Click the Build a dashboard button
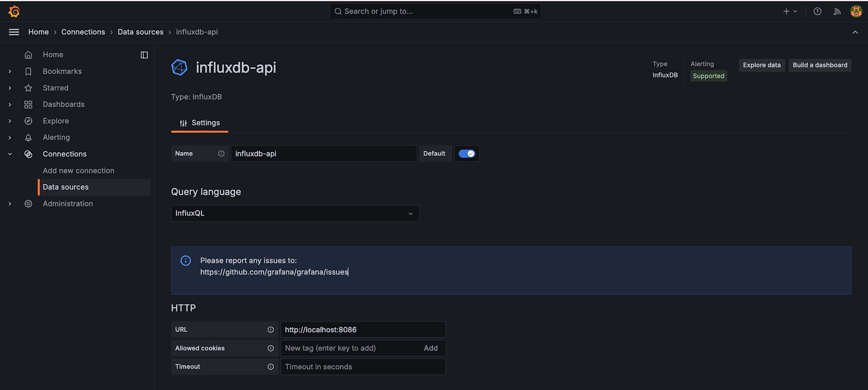The height and width of the screenshot is (390, 868). coord(820,65)
